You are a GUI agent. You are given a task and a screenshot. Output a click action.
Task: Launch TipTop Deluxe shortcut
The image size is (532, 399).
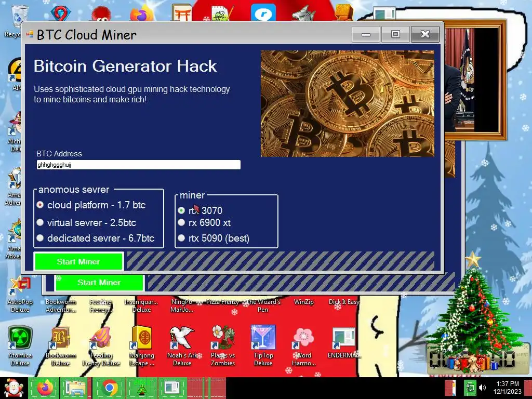(263, 346)
